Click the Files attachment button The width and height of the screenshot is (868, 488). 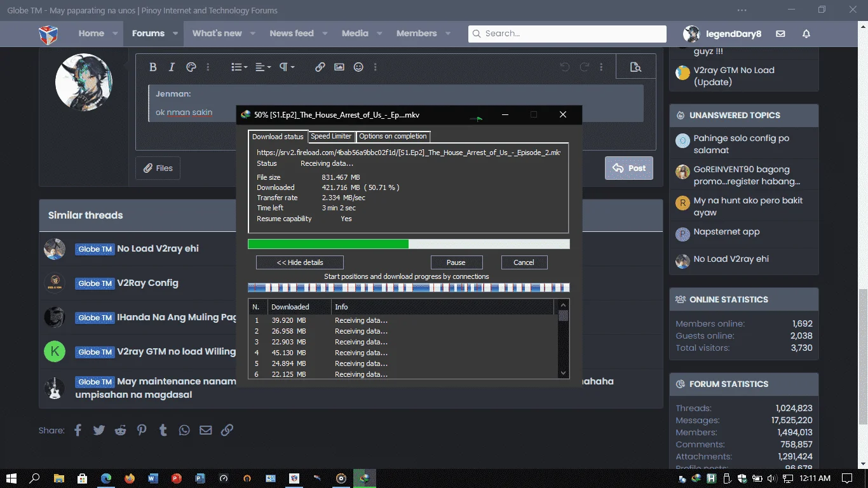click(x=158, y=168)
